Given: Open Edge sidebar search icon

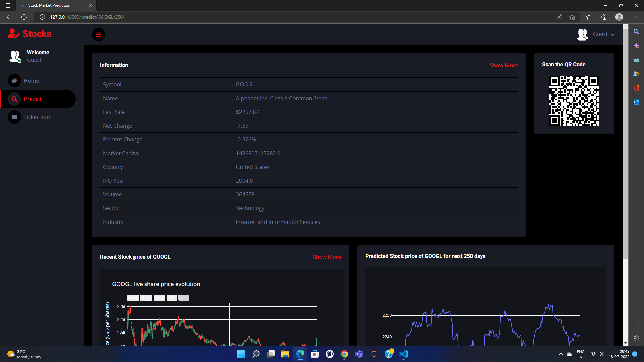Looking at the screenshot, I should pos(636,32).
